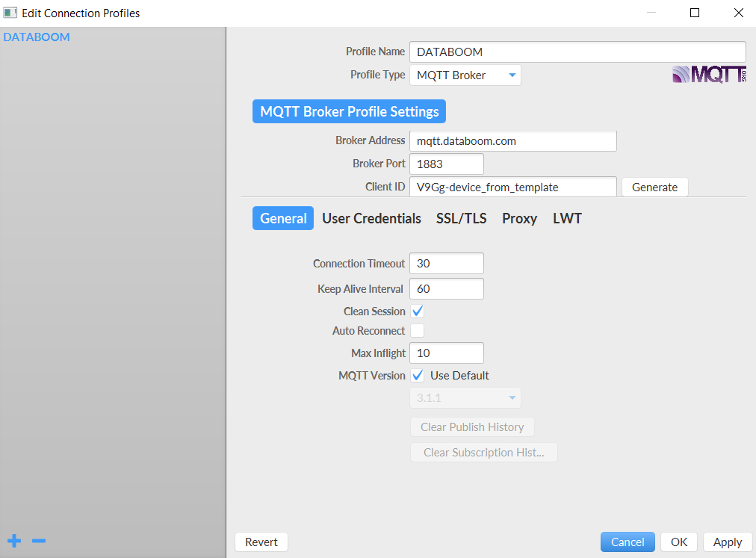Go to the LWT tab
This screenshot has width=756, height=558.
(567, 218)
